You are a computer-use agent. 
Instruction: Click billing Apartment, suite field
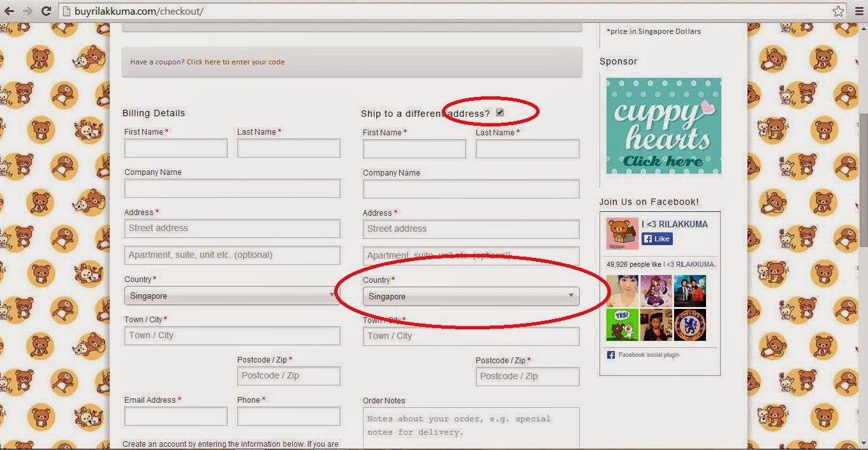[x=232, y=255]
